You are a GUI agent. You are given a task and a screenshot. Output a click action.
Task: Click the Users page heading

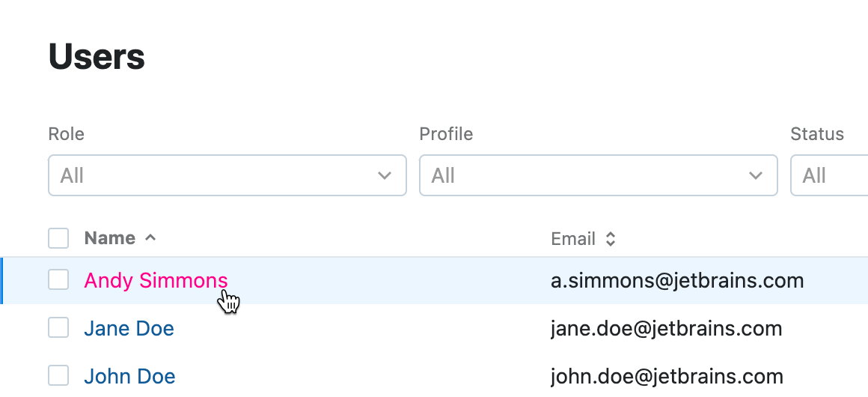pyautogui.click(x=97, y=57)
